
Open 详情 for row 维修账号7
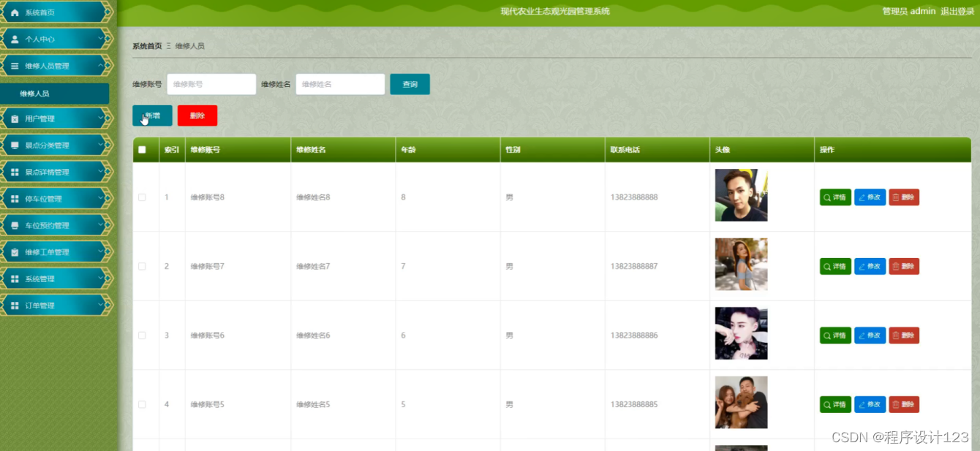[x=835, y=266]
